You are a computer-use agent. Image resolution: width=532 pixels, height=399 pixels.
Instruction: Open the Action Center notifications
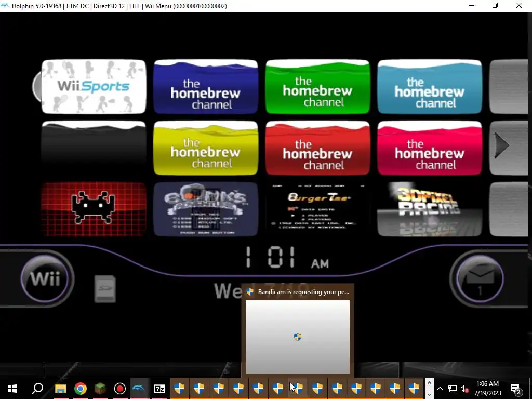point(516,389)
